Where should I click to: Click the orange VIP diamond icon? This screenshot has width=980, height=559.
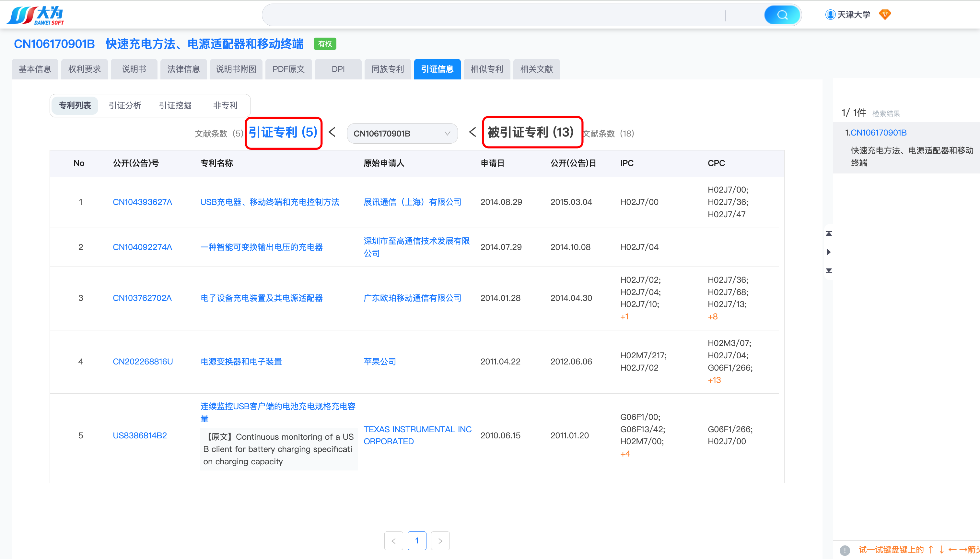[x=885, y=15]
